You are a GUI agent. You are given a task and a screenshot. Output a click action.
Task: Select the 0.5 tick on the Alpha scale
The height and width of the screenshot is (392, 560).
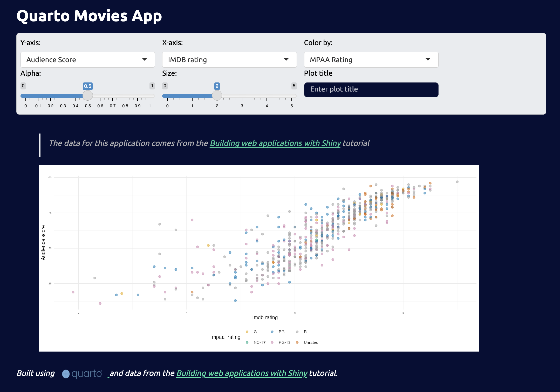point(88,106)
